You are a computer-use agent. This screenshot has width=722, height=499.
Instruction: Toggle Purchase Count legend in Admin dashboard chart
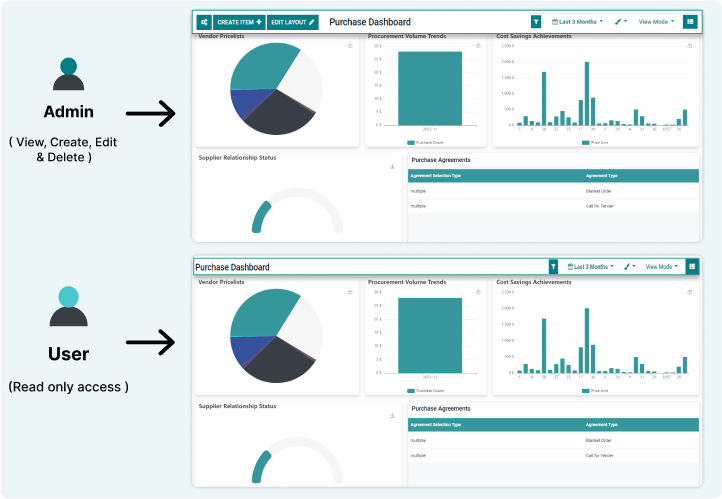point(426,143)
